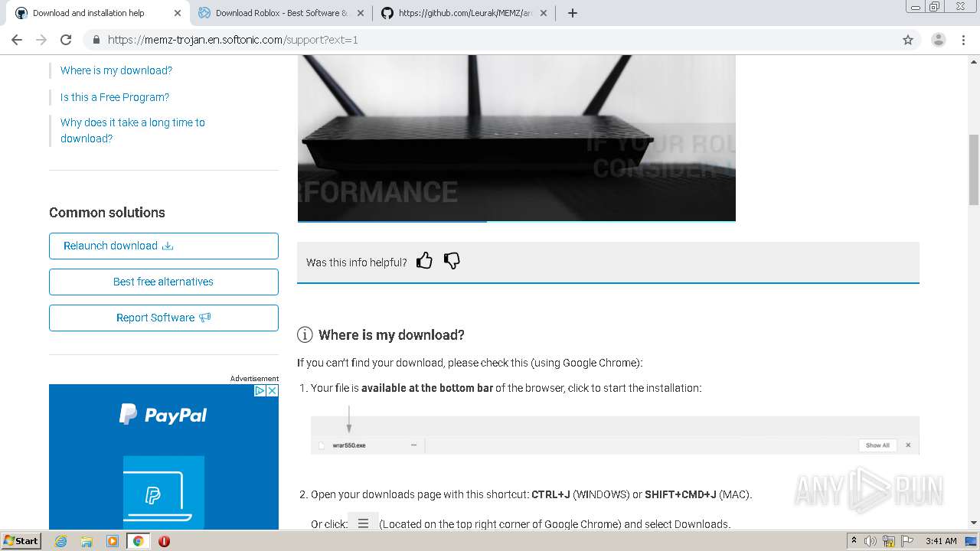Click the volume speaker tray icon
The width and height of the screenshot is (980, 551).
[871, 541]
